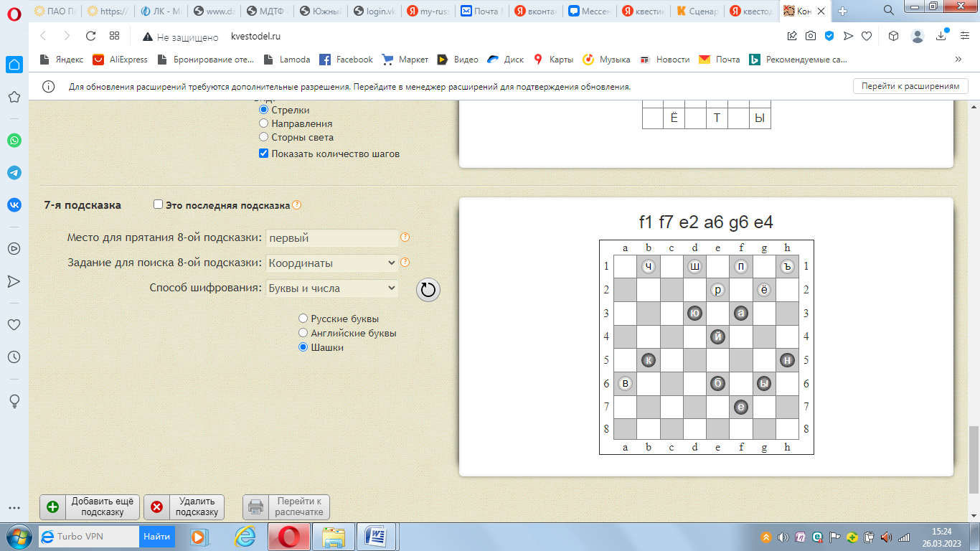The image size is (980, 551).
Task: Click help icon next to hiding place field
Action: click(405, 237)
